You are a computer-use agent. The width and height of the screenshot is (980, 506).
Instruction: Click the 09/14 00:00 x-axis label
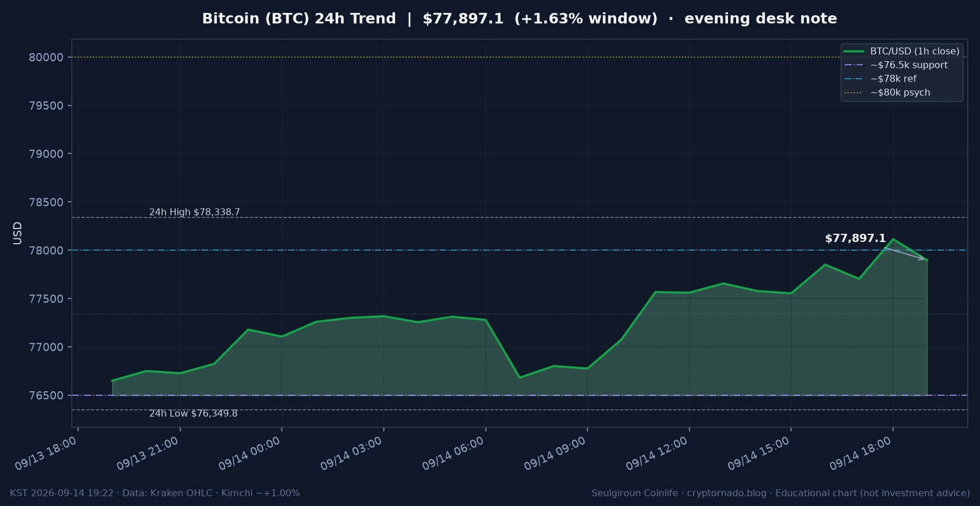[250, 454]
